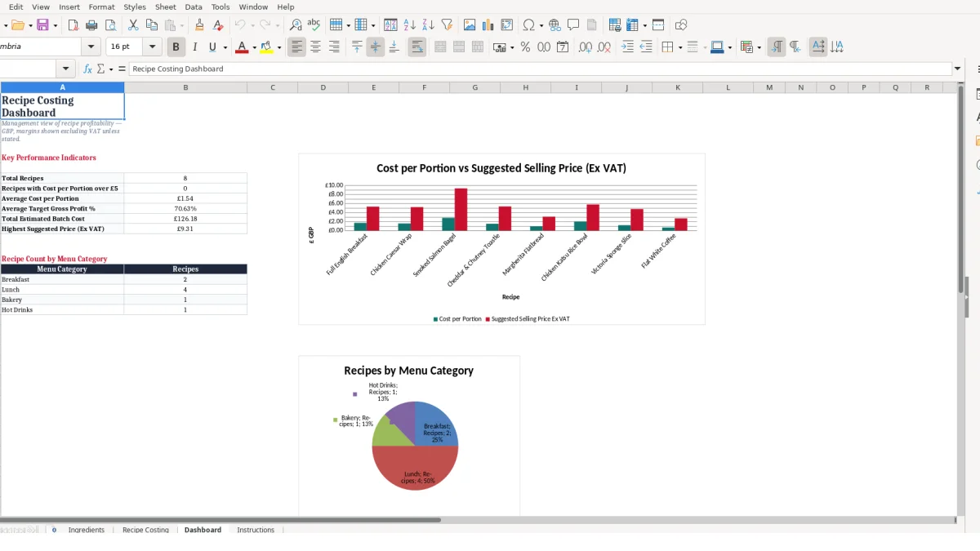Image resolution: width=980 pixels, height=551 pixels.
Task: Toggle wrap text
Action: (416, 47)
